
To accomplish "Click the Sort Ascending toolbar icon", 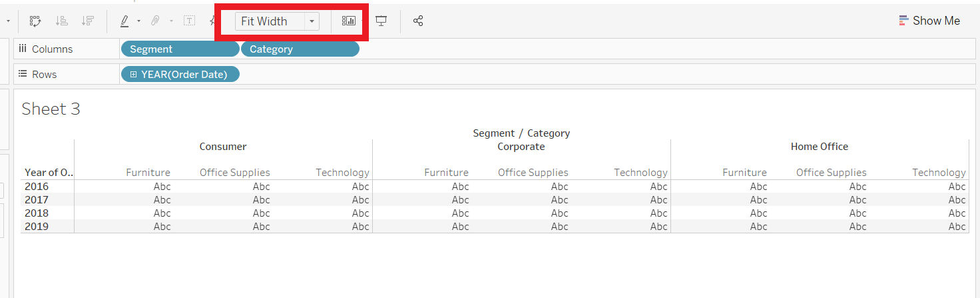I will (62, 21).
